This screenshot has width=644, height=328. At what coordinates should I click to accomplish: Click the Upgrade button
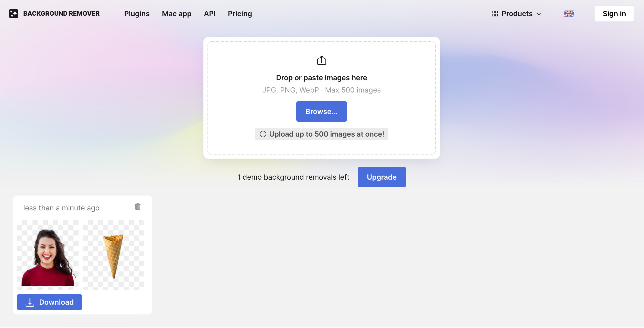381,177
